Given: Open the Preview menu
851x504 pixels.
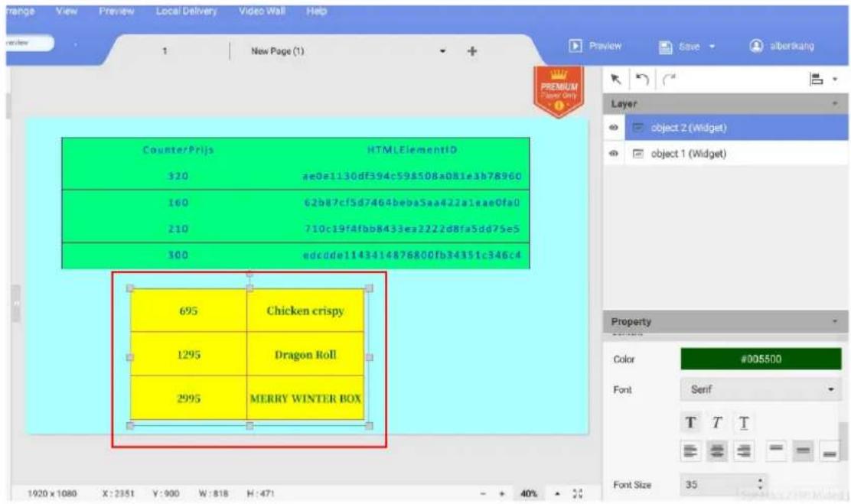Looking at the screenshot, I should [116, 11].
